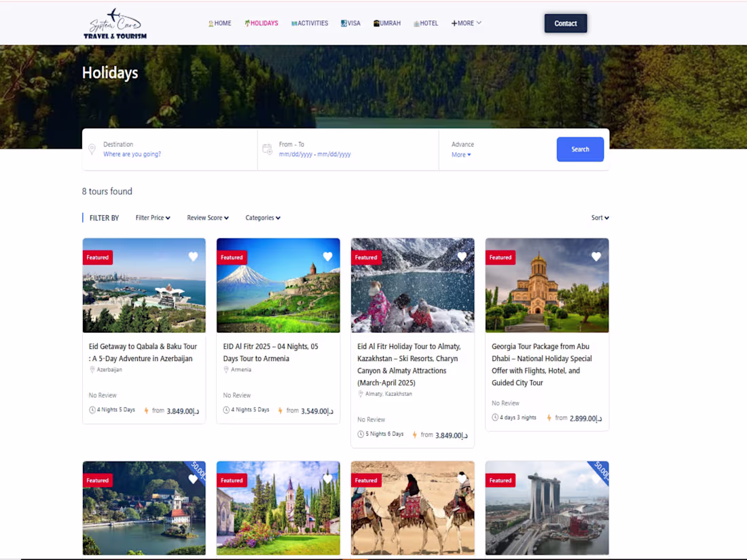The width and height of the screenshot is (747, 560).
Task: Expand the MORE navigation menu
Action: pos(467,22)
